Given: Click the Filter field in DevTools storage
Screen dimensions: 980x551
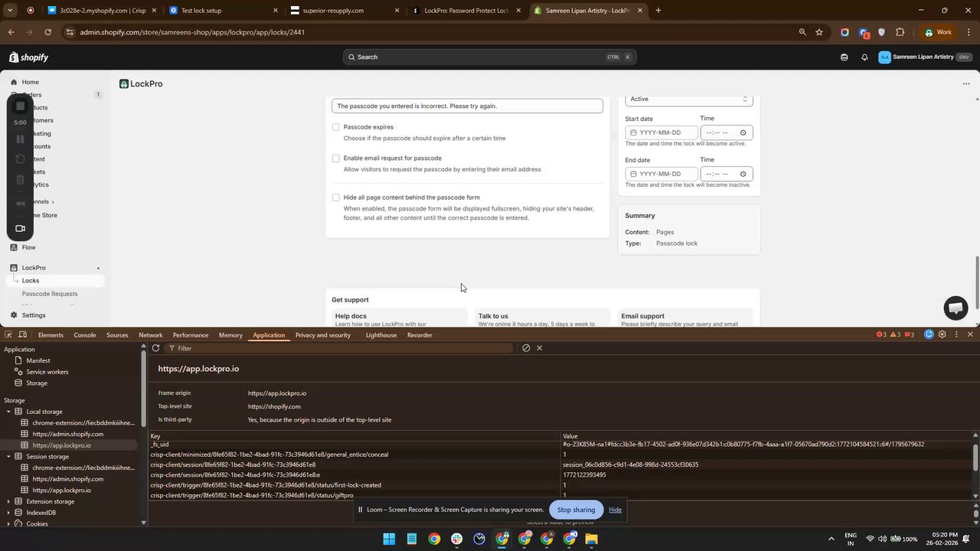Looking at the screenshot, I should coord(340,348).
